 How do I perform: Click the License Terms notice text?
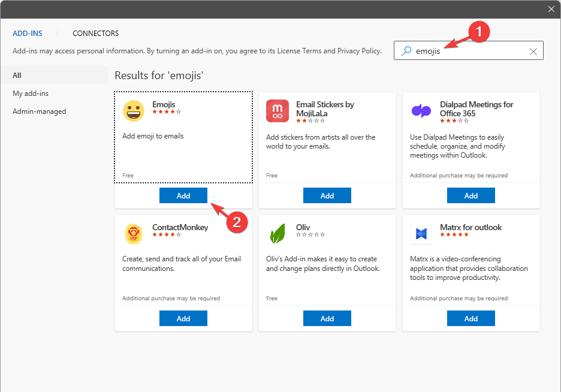tap(197, 51)
